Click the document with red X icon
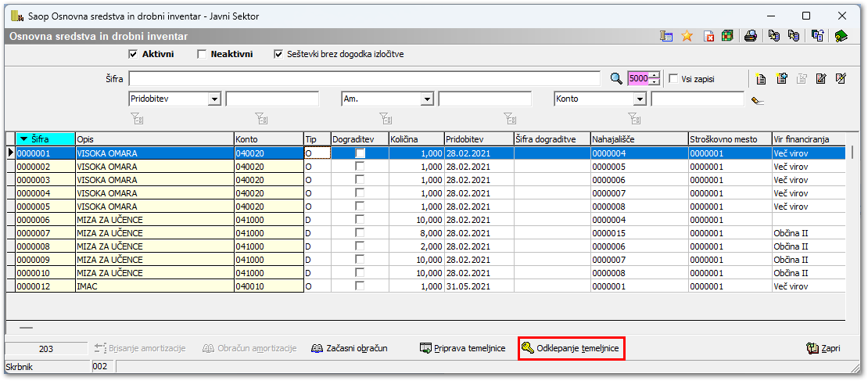This screenshot has width=868, height=381. click(x=709, y=37)
